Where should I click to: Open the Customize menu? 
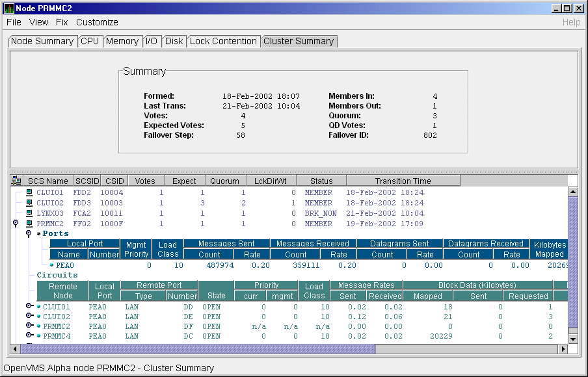pyautogui.click(x=97, y=22)
